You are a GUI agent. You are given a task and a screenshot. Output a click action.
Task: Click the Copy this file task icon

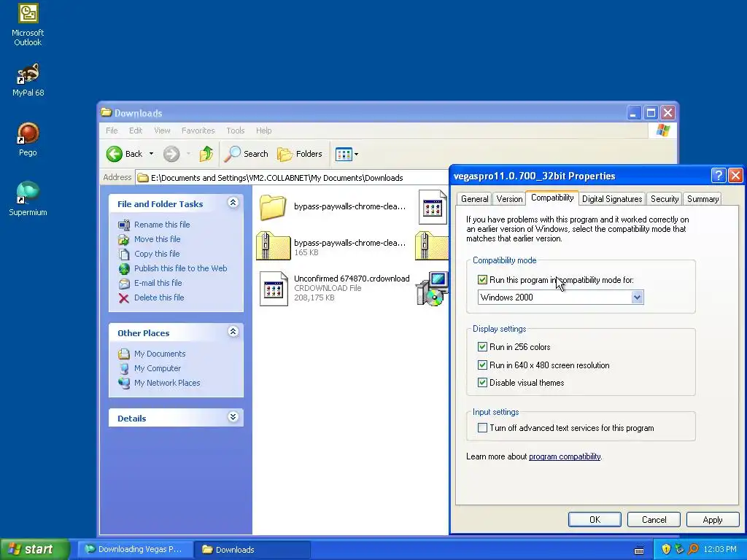(x=124, y=254)
